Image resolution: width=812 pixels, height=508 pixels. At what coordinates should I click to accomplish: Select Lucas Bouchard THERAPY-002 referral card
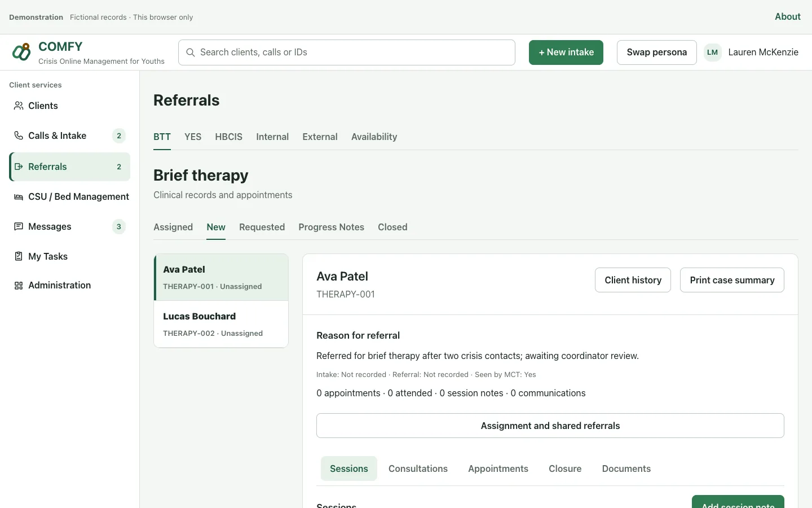pyautogui.click(x=221, y=324)
